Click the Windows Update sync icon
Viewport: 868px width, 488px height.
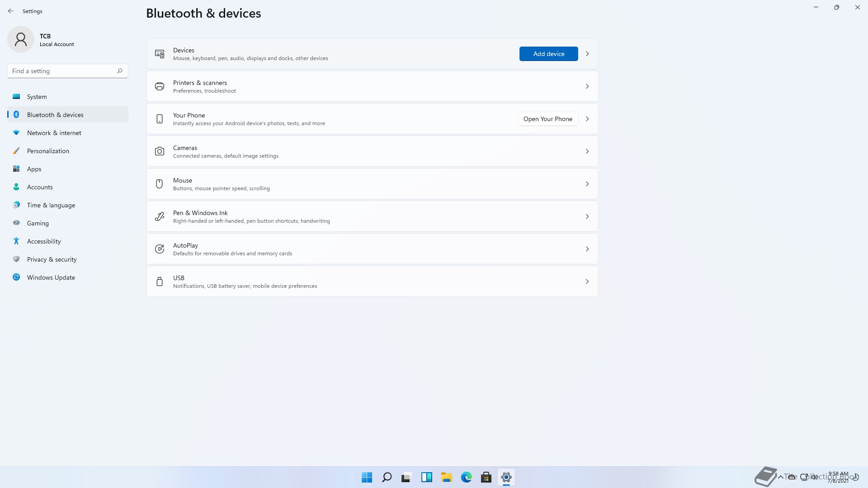[x=16, y=277]
